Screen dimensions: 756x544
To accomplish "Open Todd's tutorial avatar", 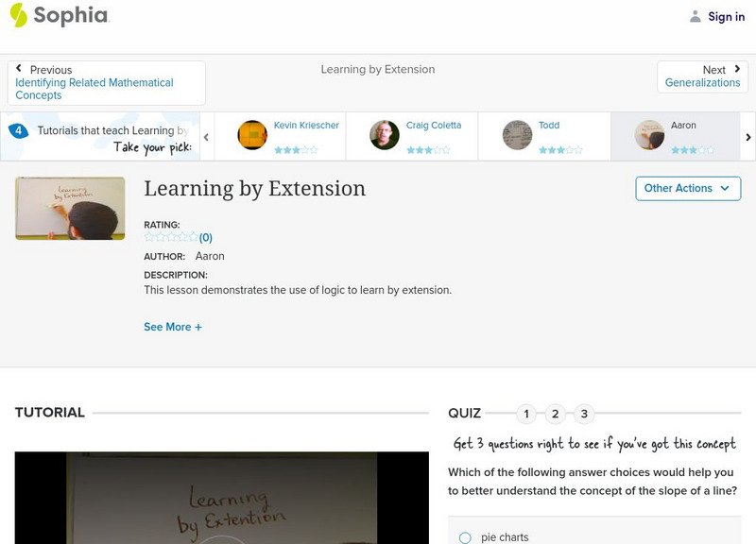I will (x=516, y=133).
